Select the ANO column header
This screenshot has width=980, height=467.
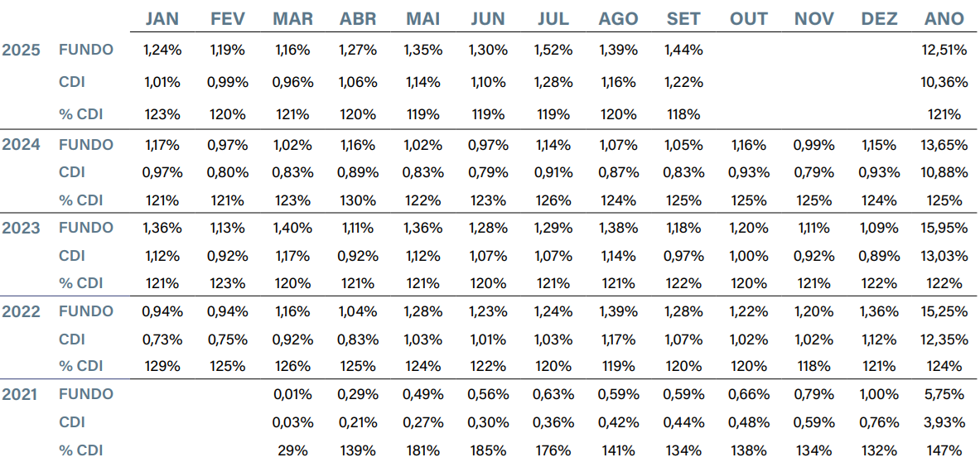pos(944,19)
